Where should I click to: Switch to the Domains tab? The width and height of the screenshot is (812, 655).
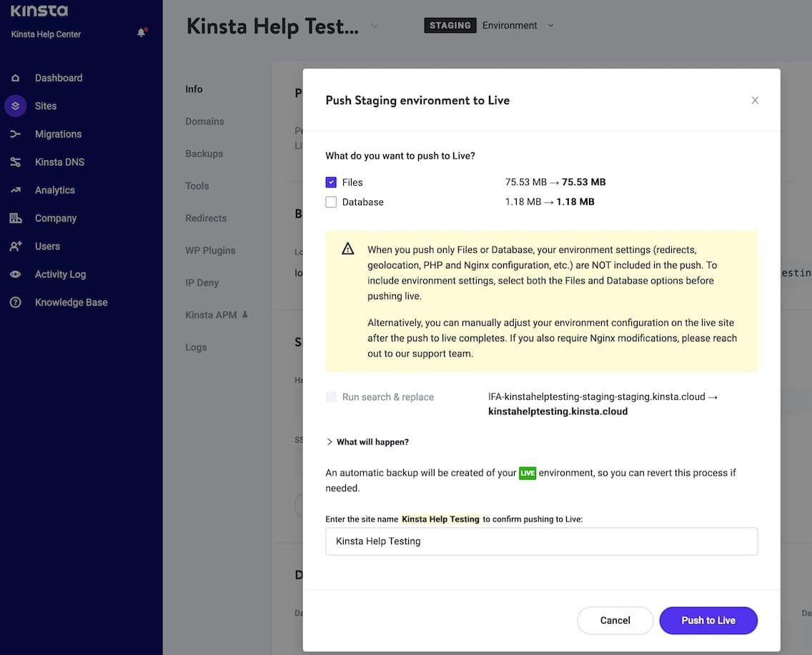[x=204, y=121]
